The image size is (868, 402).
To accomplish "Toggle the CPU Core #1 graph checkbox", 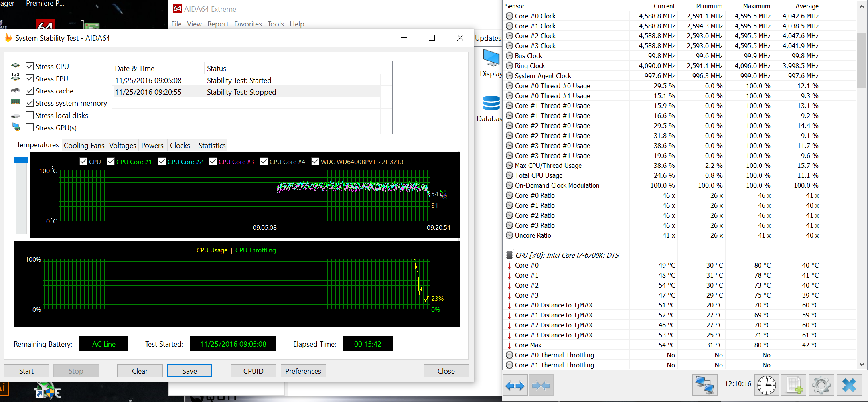I will [x=111, y=161].
